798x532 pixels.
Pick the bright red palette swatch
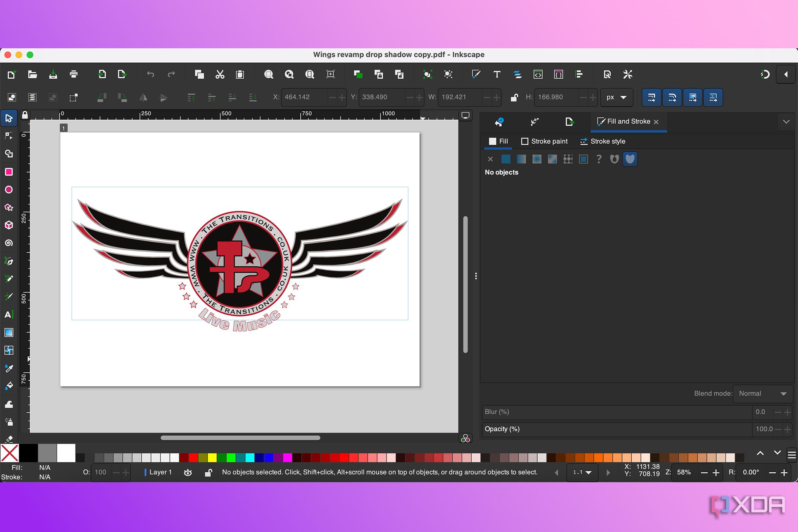click(x=193, y=457)
